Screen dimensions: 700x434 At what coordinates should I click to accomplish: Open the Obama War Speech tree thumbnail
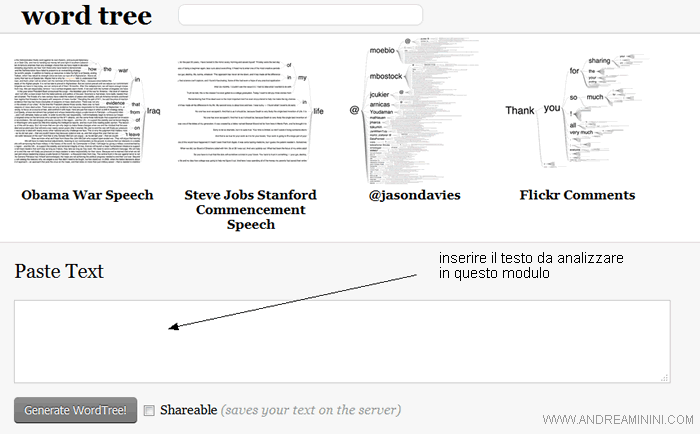tap(86, 112)
